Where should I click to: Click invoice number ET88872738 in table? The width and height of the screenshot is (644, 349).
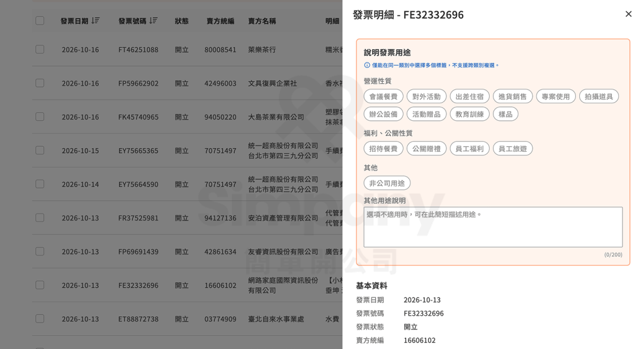(x=138, y=319)
